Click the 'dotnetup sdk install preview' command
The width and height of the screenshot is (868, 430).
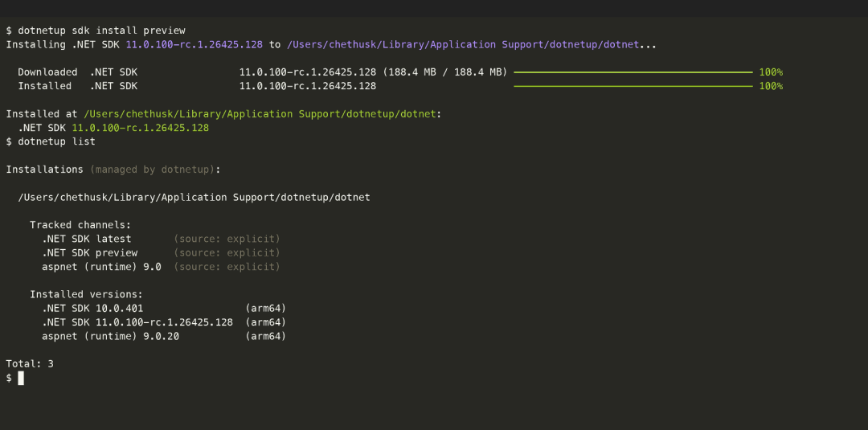101,31
